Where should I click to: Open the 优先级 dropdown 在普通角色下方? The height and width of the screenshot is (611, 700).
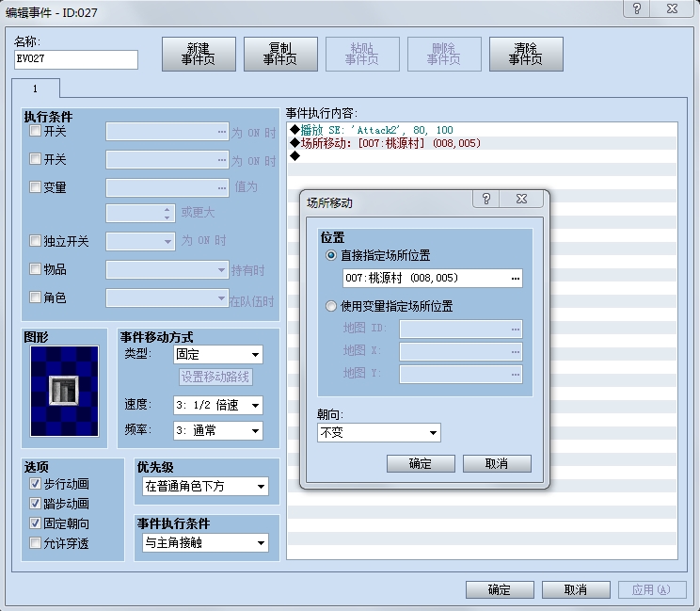tap(205, 487)
